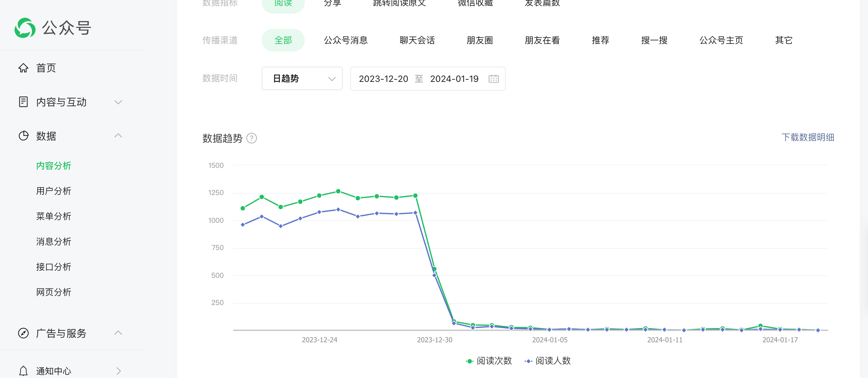Open the calendar icon in date range

tap(493, 79)
